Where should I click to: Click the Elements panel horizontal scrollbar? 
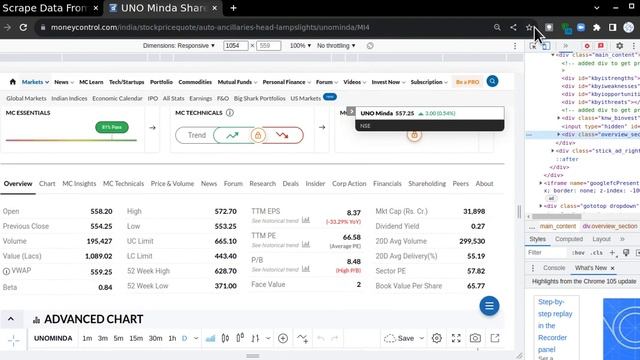(557, 217)
